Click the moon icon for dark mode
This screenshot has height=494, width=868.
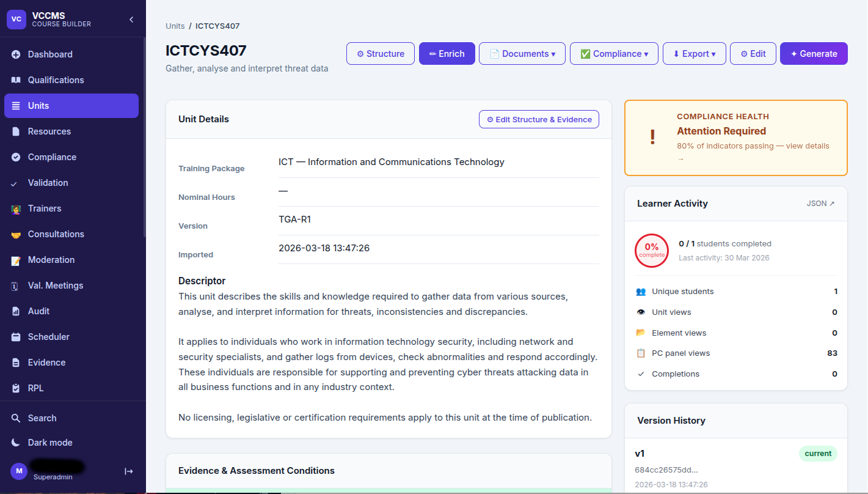(x=16, y=443)
